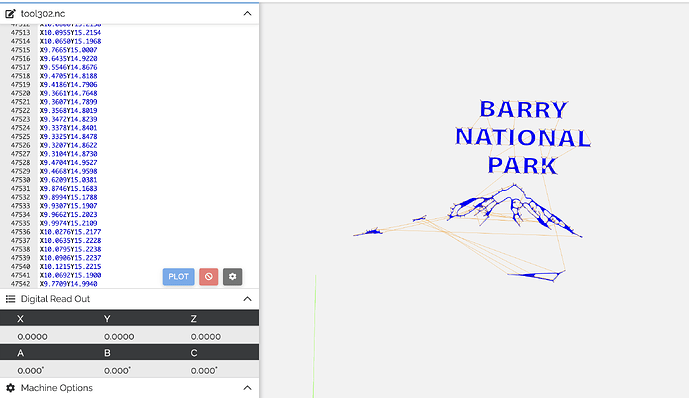
Task: Click the Digital Read Out header title
Action: coord(55,299)
